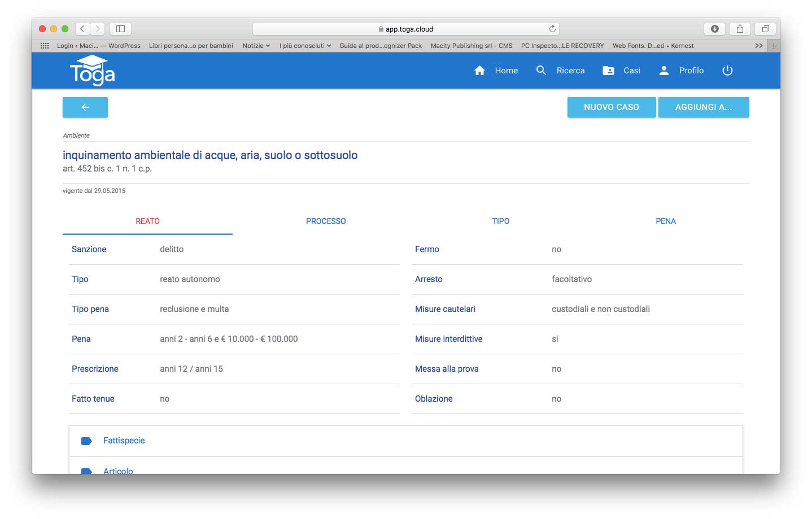Open the Ricerca navigation link
The height and width of the screenshot is (519, 812).
(x=570, y=71)
